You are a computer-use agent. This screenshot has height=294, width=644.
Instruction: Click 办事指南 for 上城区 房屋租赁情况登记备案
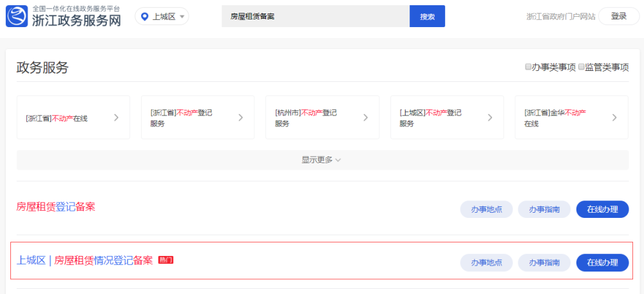(x=544, y=263)
